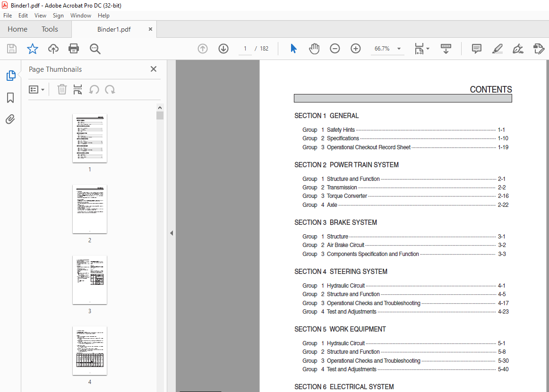
Task: Close the Page Thumbnails panel
Action: [154, 69]
